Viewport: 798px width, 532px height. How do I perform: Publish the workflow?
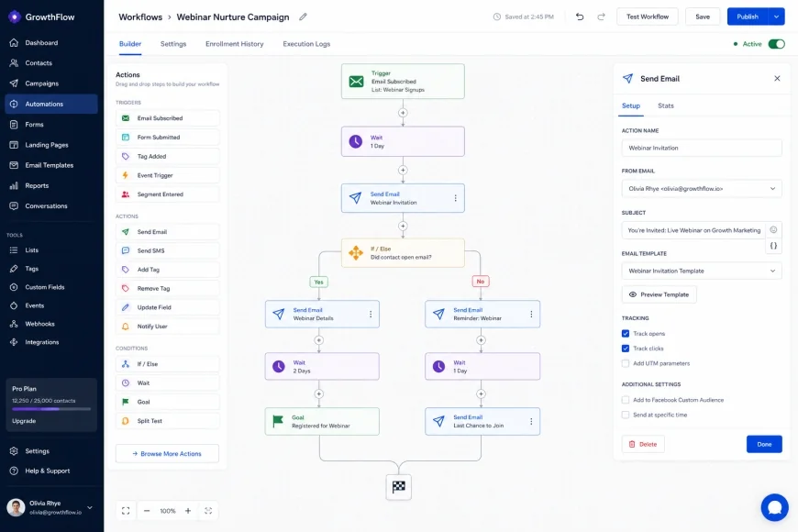(748, 17)
